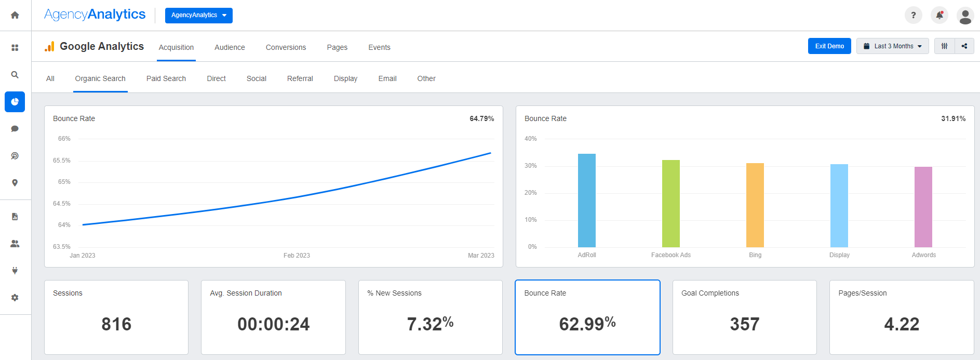Open the AgencyAnalytics campaign dropdown
The width and height of the screenshot is (980, 360).
[198, 16]
